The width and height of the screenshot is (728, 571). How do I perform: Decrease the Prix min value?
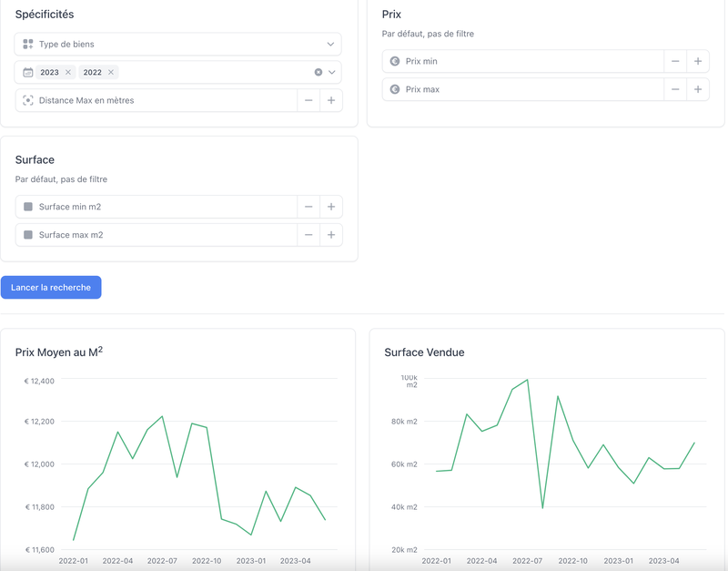click(675, 61)
